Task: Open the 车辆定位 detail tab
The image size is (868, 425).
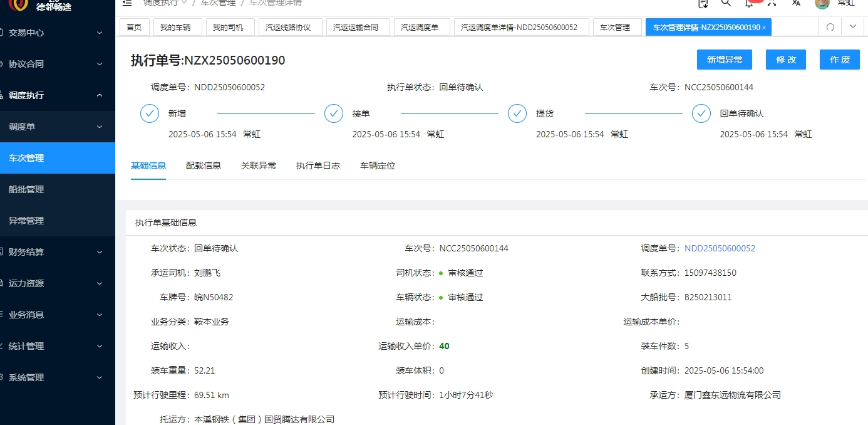Action: (x=378, y=166)
